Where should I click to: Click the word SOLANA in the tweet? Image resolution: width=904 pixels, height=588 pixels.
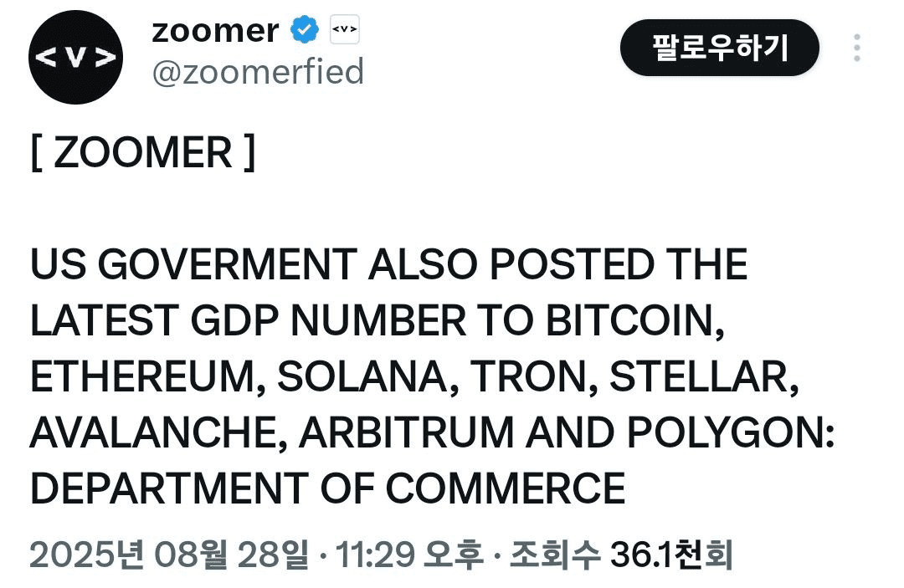point(362,376)
